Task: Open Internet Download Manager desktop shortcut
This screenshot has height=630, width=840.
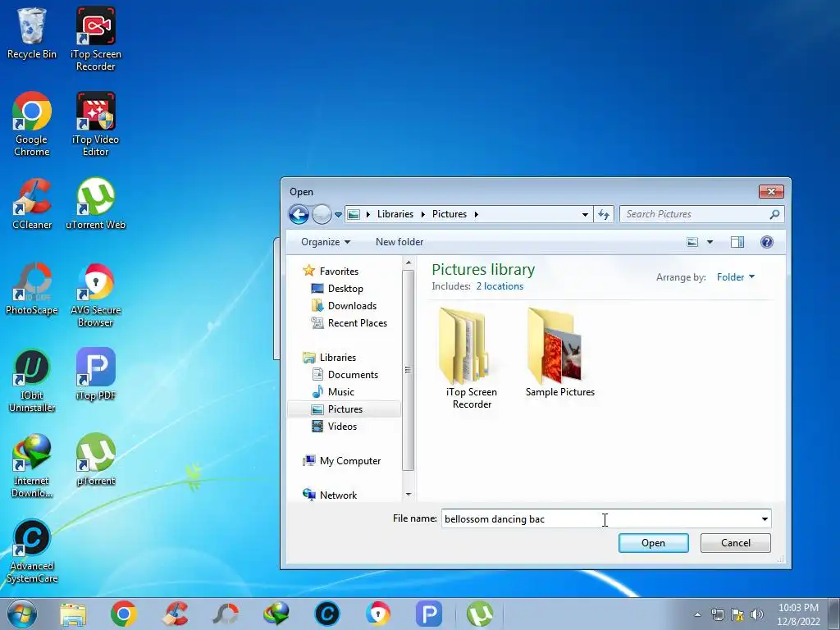Action: [32, 466]
